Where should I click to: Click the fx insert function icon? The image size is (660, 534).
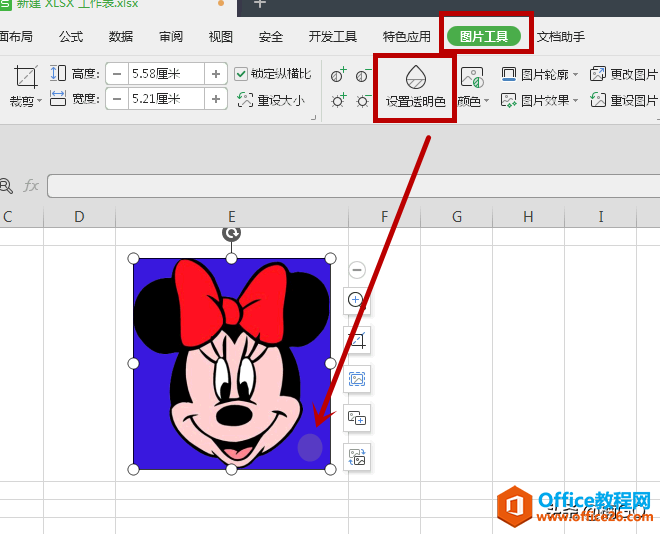click(31, 186)
